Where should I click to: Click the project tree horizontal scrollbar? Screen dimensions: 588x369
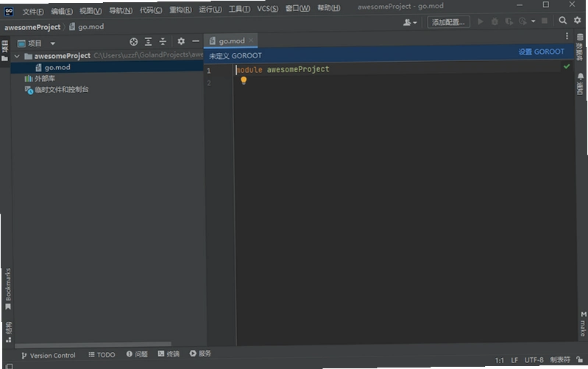click(x=93, y=344)
